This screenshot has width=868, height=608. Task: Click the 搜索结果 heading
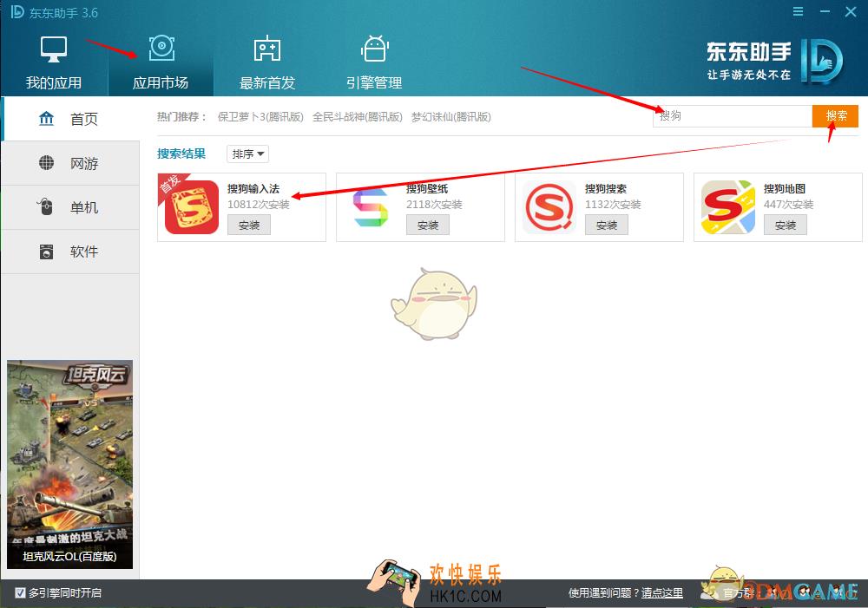point(181,154)
